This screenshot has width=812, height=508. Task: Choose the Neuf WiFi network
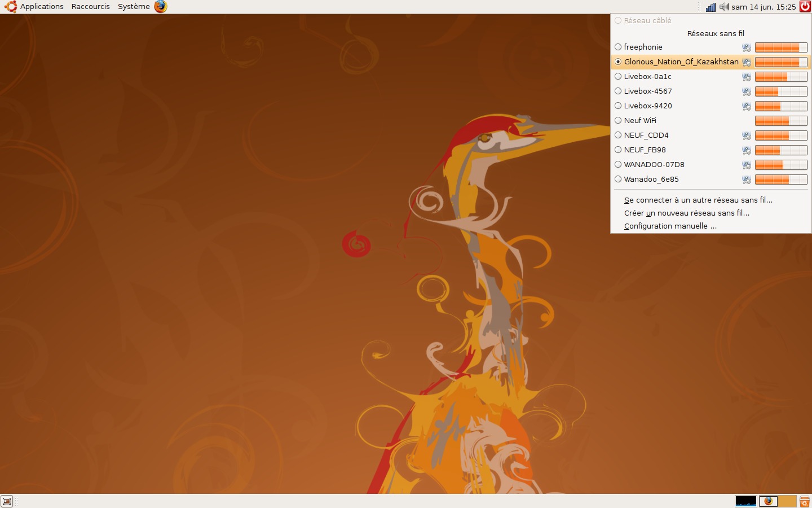coord(711,121)
